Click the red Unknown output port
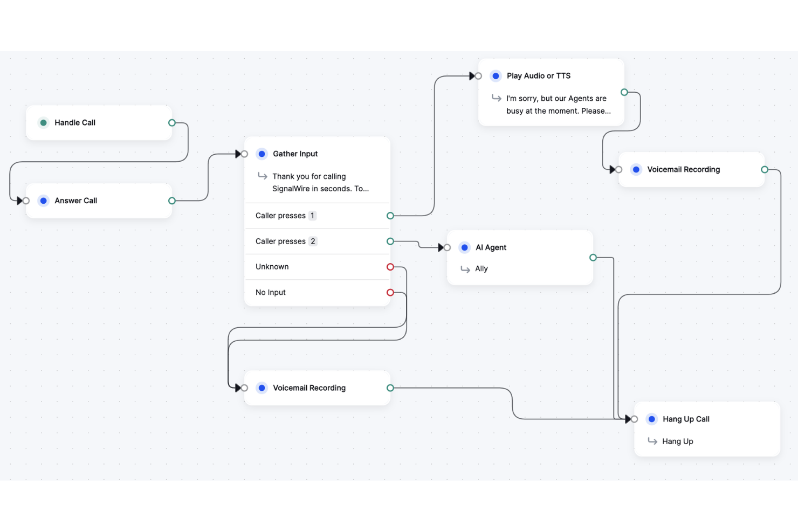 [x=390, y=266]
